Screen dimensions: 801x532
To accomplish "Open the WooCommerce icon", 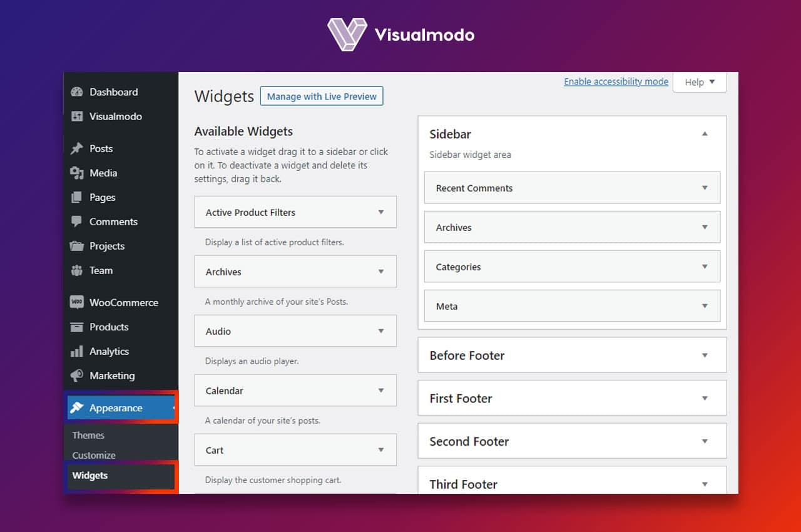I will [x=78, y=302].
